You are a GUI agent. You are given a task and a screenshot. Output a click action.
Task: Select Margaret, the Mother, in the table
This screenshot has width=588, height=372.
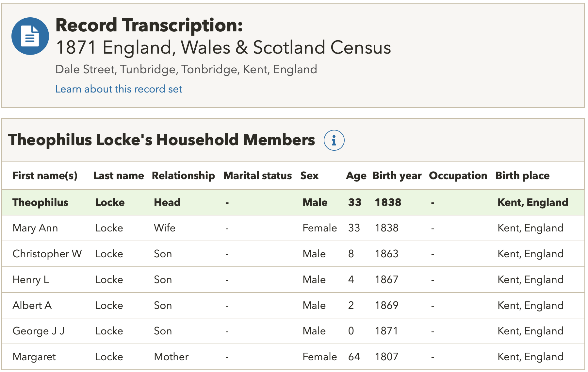tap(34, 357)
